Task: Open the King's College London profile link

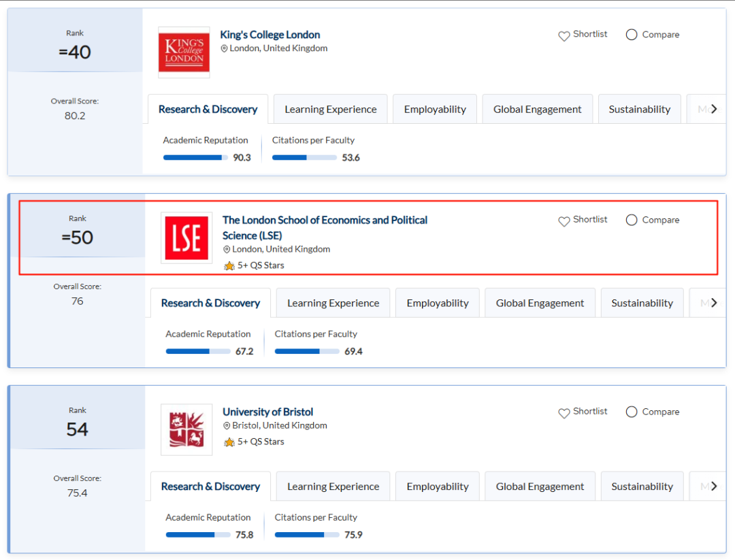Action: [270, 35]
